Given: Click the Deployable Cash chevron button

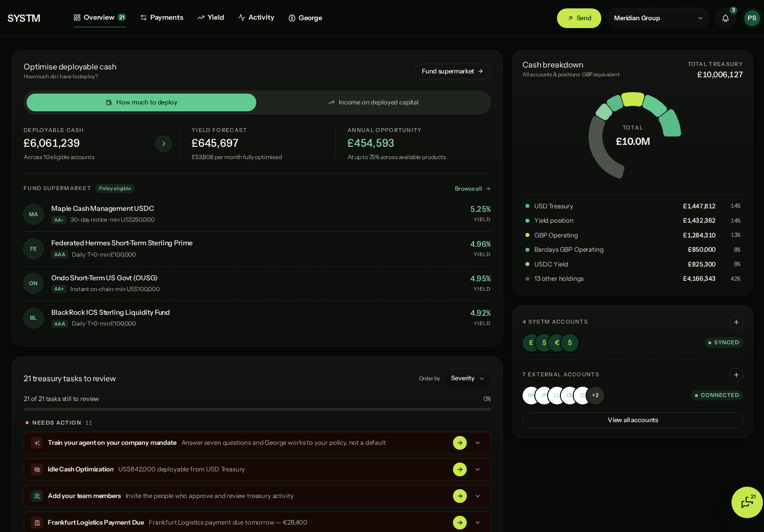Looking at the screenshot, I should tap(164, 144).
